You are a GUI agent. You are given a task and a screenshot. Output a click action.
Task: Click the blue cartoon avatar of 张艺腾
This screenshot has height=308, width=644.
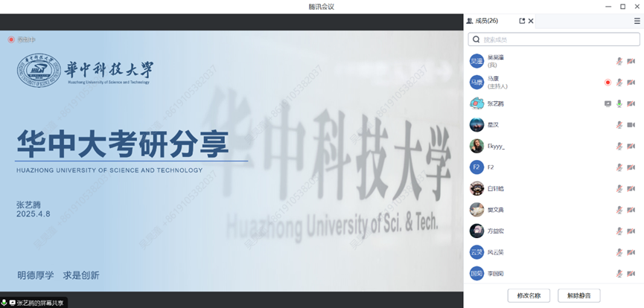click(476, 103)
